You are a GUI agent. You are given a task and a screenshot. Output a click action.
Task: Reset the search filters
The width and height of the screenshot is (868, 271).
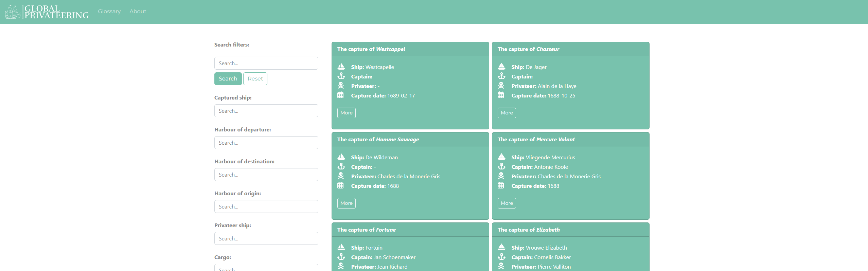coord(255,79)
